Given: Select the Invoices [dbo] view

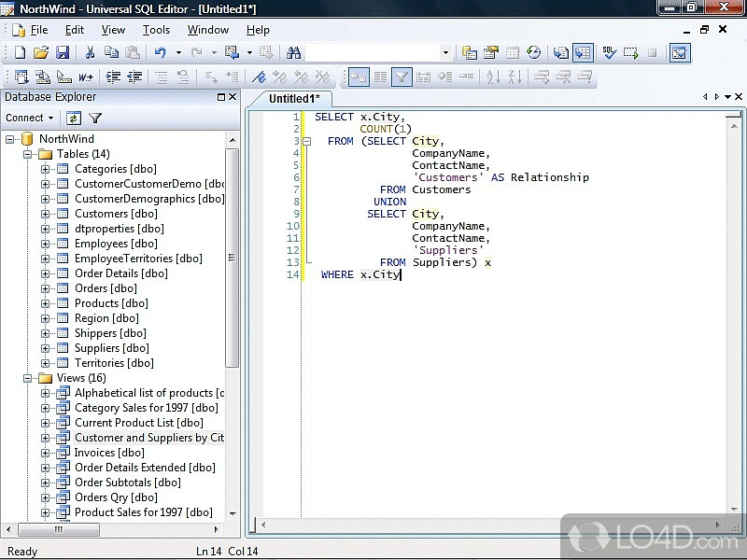Looking at the screenshot, I should (x=109, y=453).
